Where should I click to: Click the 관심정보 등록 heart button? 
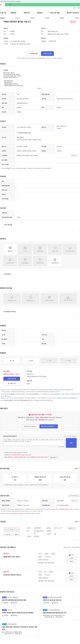click(33, 53)
